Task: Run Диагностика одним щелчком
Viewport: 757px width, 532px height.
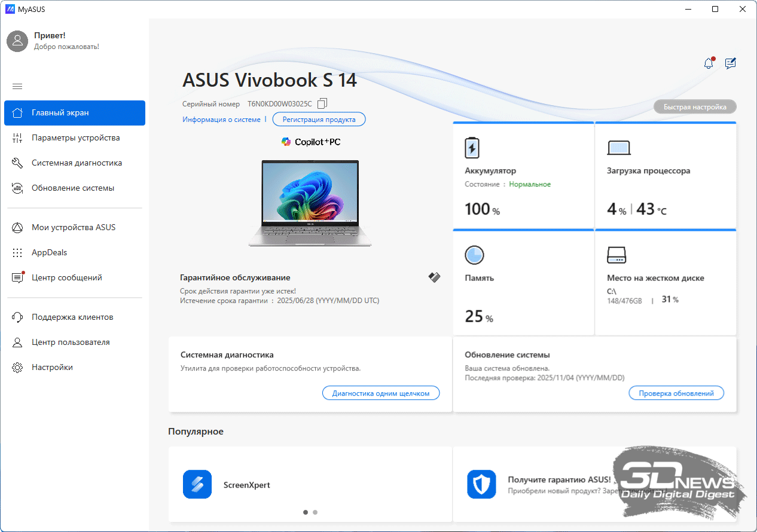Action: tap(381, 393)
